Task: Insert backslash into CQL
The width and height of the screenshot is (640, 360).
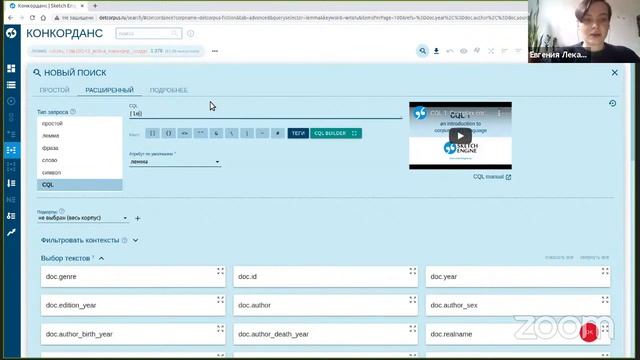Action: click(x=232, y=133)
